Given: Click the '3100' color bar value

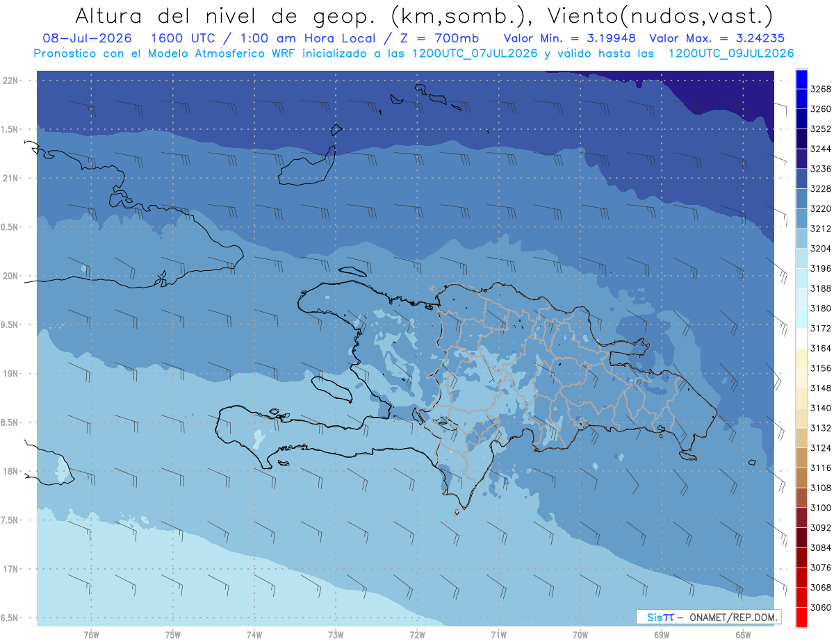Looking at the screenshot, I should click(x=821, y=508).
